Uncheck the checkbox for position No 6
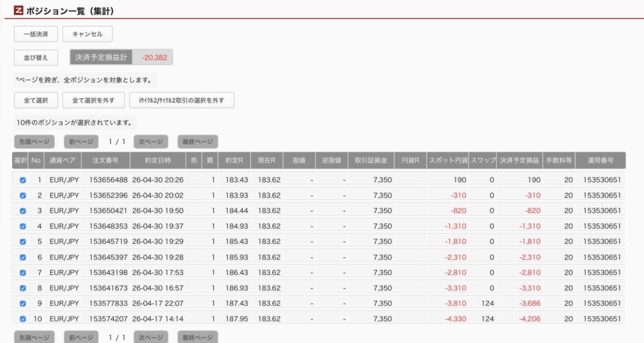 pos(23,257)
